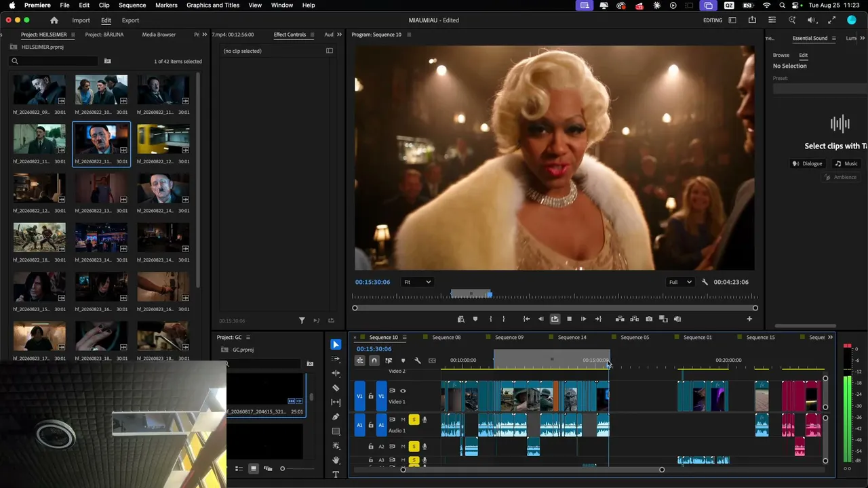Open the Full playback resolution dropdown
This screenshot has height=488, width=868.
(x=680, y=282)
